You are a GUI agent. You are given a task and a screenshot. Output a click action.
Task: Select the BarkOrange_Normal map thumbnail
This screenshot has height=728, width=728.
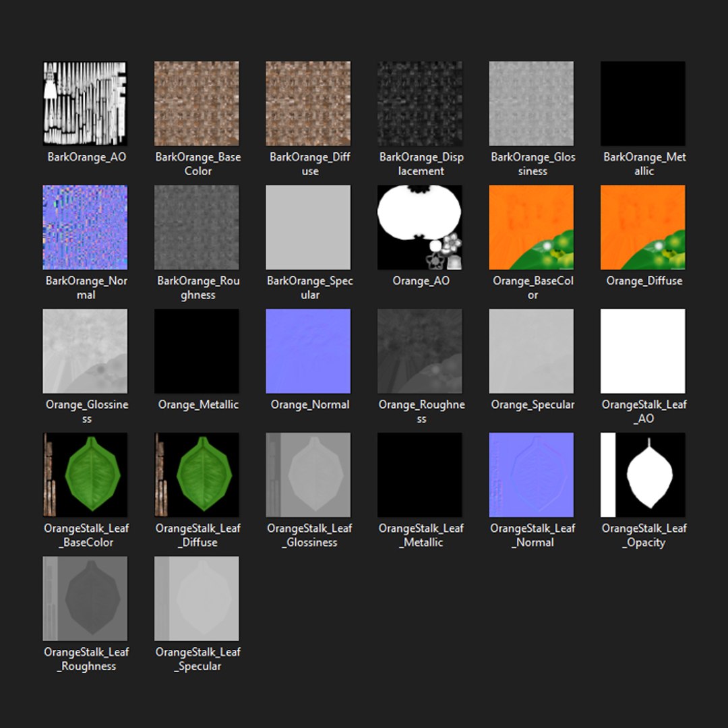point(85,228)
